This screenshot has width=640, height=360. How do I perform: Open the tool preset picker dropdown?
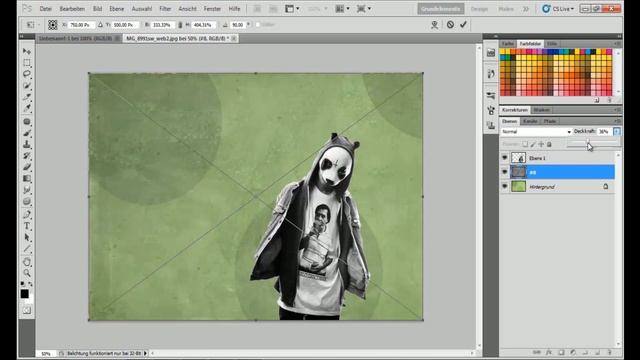[x=33, y=25]
